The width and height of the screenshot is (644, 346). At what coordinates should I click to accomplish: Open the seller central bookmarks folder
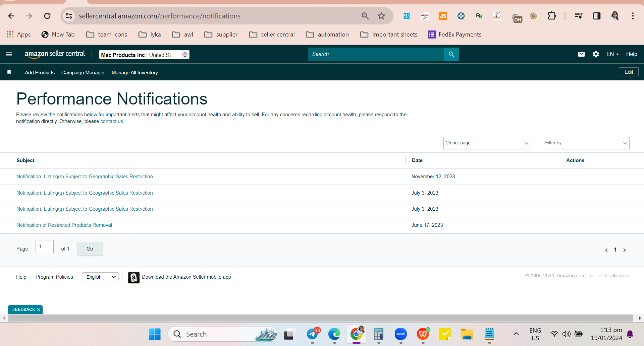[x=272, y=34]
